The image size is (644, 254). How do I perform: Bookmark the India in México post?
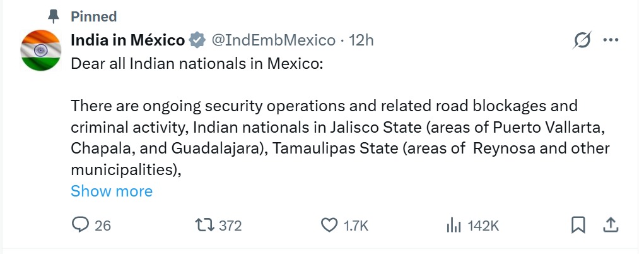(578, 225)
